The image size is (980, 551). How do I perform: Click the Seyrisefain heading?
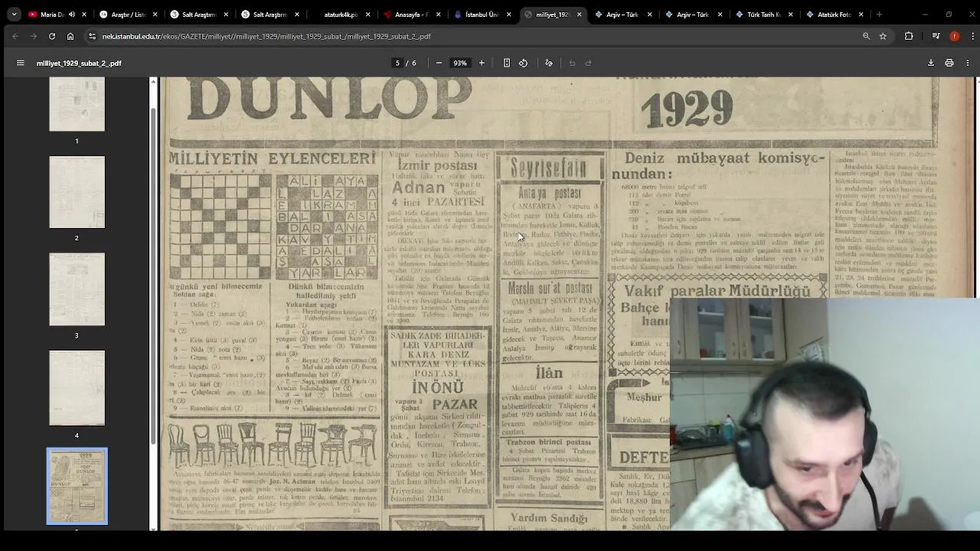click(x=550, y=168)
